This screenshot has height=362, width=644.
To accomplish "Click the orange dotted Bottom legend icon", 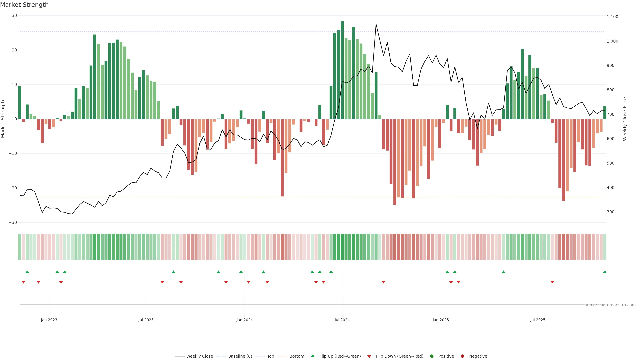I will tap(282, 356).
